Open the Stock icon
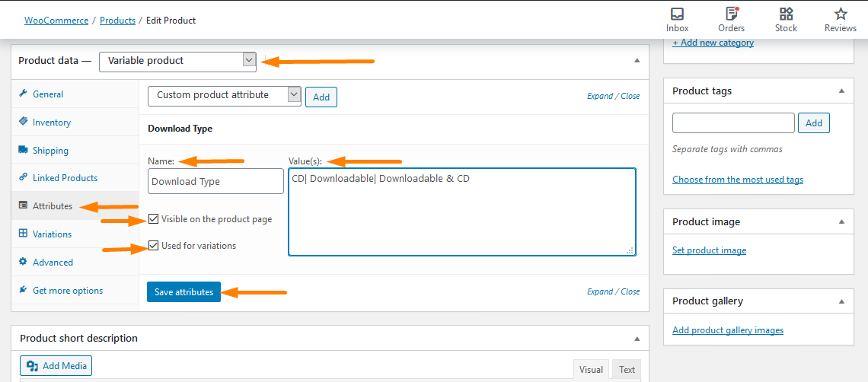 point(786,13)
